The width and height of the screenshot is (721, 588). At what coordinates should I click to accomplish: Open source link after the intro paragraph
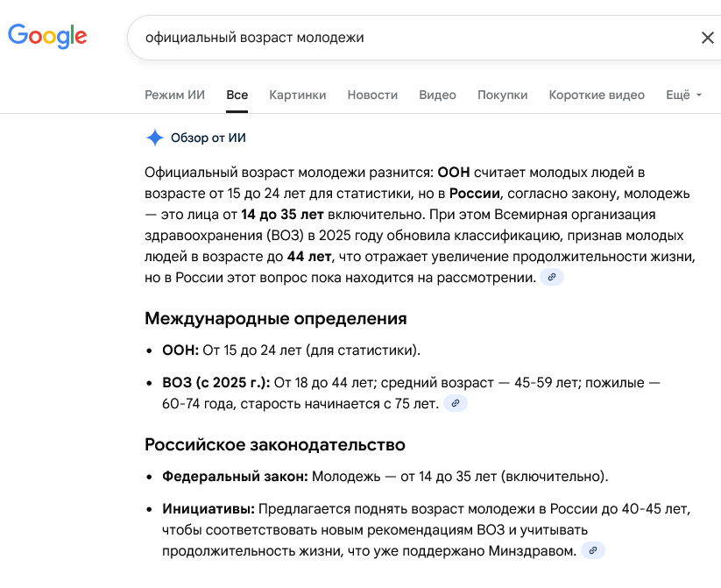coord(551,277)
